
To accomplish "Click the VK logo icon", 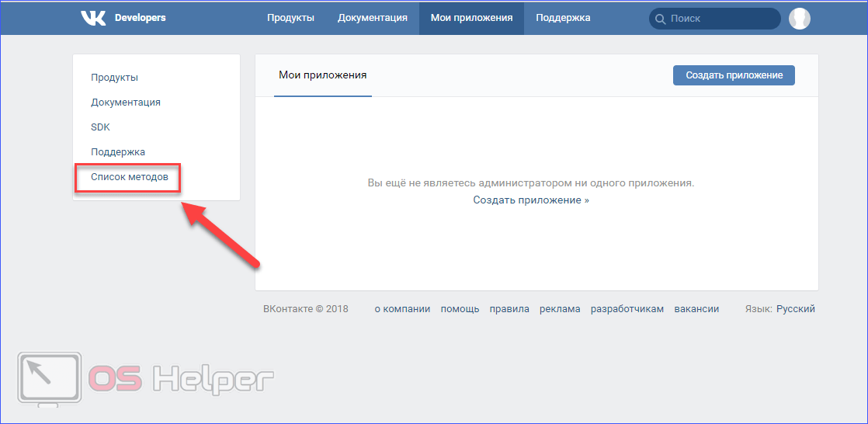I will (x=93, y=18).
